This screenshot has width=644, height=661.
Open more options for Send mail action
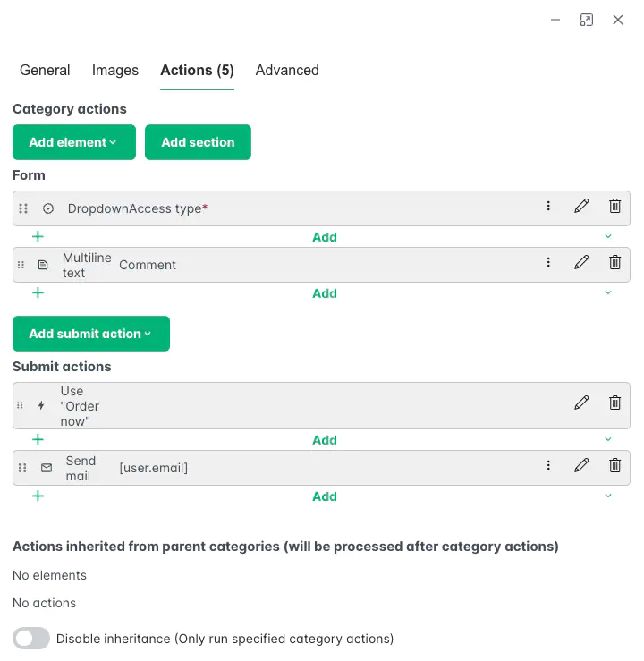(548, 465)
